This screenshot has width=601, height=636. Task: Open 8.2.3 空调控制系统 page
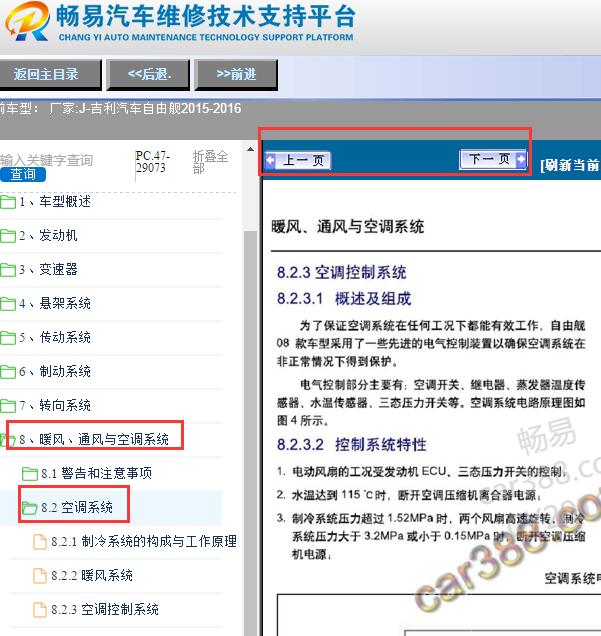click(x=105, y=610)
